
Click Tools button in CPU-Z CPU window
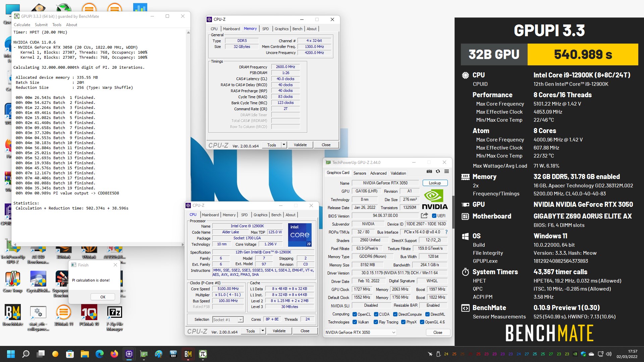(251, 331)
